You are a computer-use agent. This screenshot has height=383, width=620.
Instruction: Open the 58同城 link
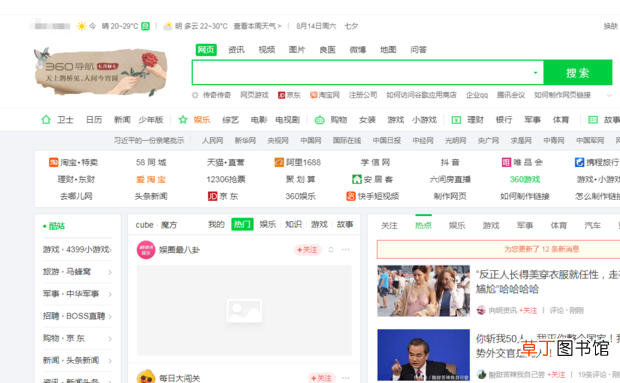click(x=151, y=162)
